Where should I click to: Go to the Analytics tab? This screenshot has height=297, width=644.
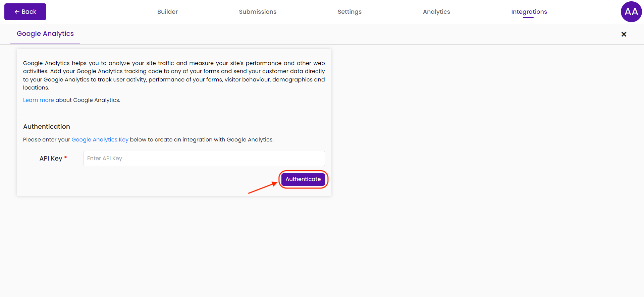(x=436, y=12)
